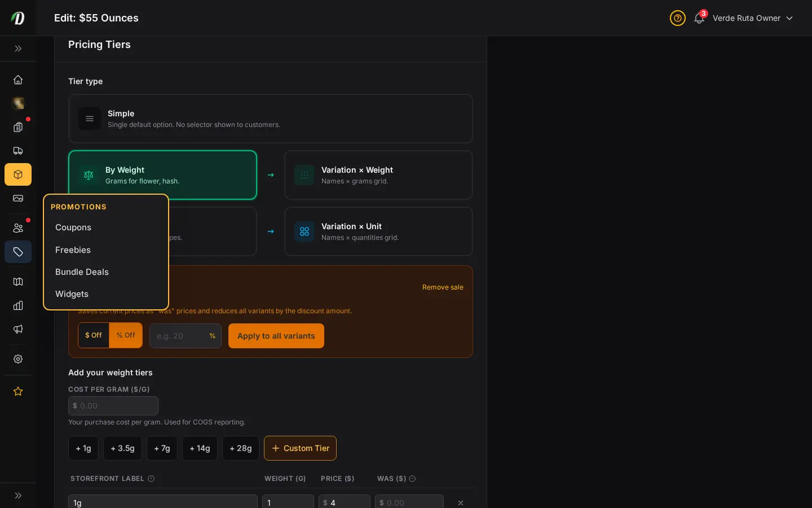
Task: Click the app logo at top left
Action: pos(18,18)
